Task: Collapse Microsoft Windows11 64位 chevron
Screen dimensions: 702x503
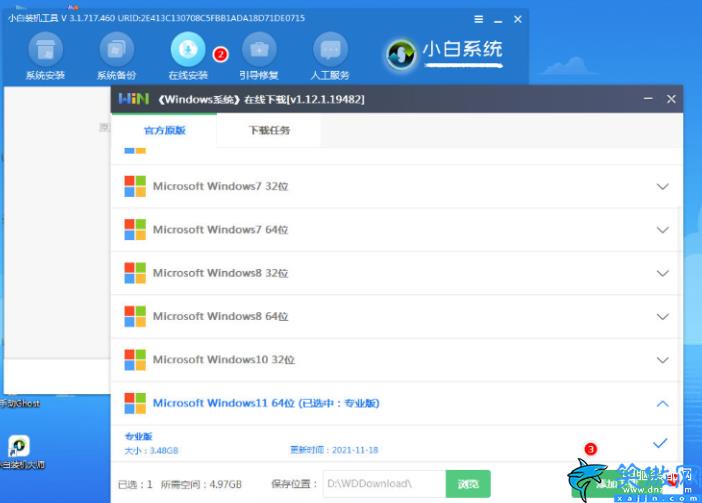Action: (x=663, y=404)
